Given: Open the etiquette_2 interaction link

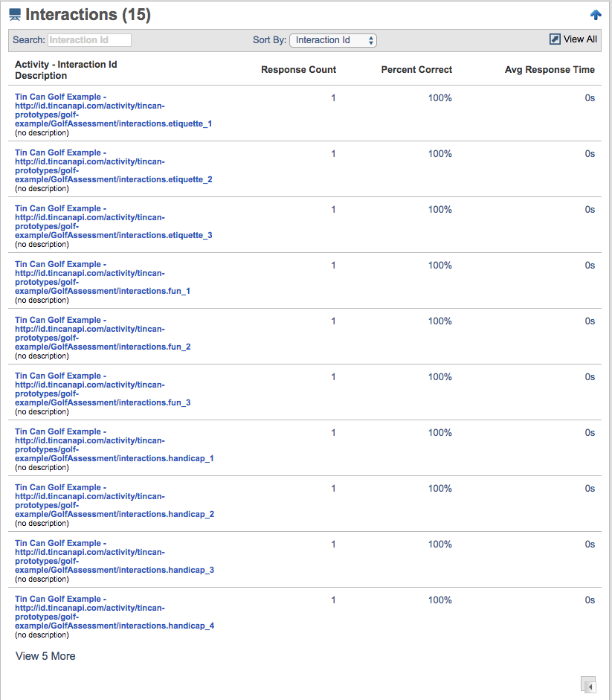Looking at the screenshot, I should (113, 166).
